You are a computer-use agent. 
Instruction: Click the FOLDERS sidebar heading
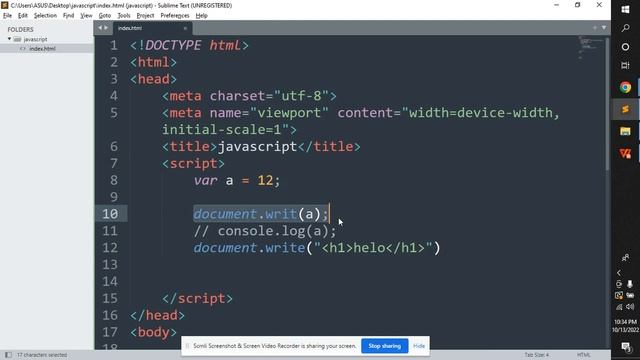click(x=20, y=29)
